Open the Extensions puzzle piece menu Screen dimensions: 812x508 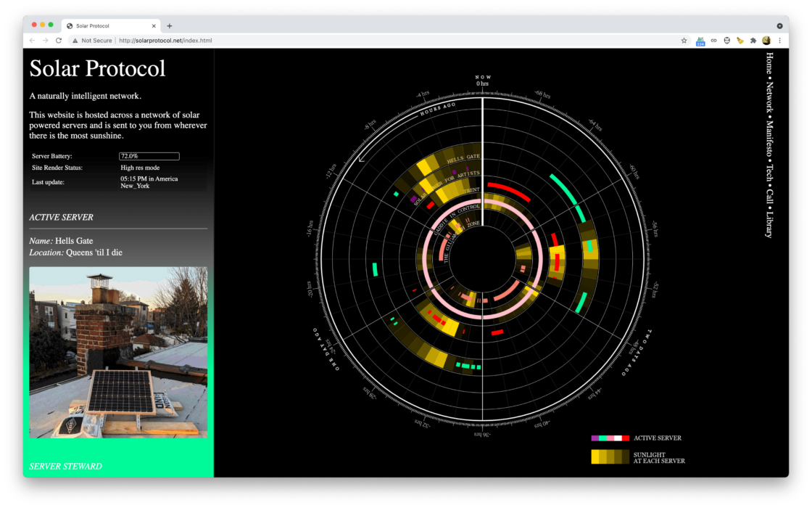pos(753,41)
